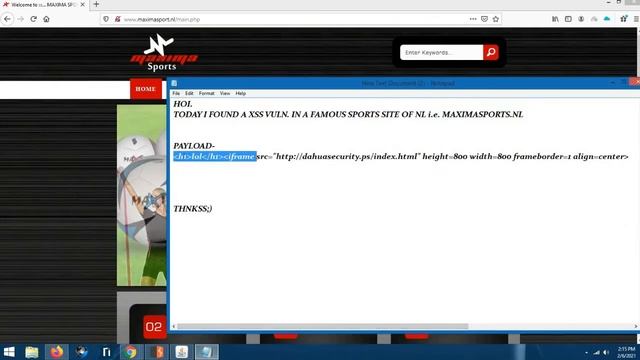Image resolution: width=640 pixels, height=360 pixels.
Task: Open a new browser tab
Action: point(96,4)
